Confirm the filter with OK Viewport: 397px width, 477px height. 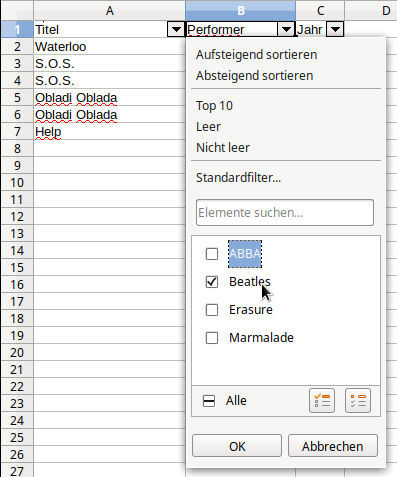tap(237, 446)
